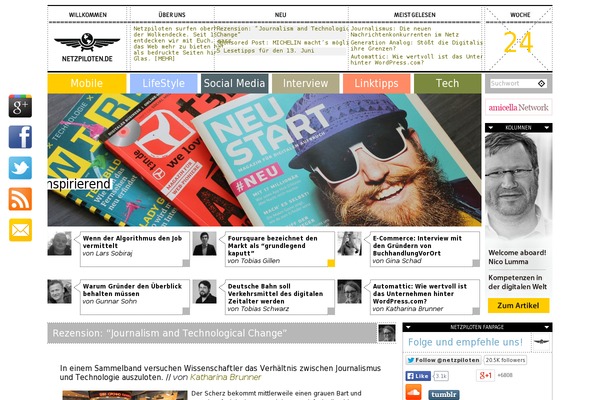Click the small Netzpiloten logo in fanpage box

tap(541, 341)
